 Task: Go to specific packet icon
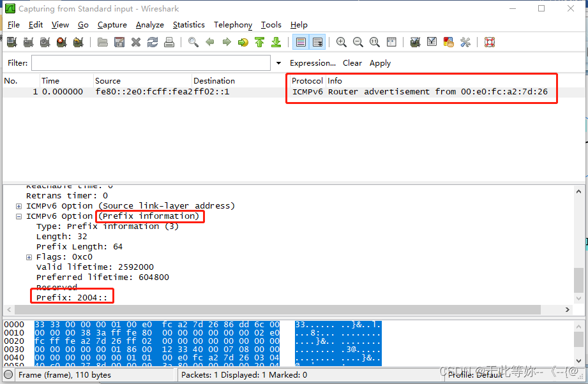[x=243, y=42]
